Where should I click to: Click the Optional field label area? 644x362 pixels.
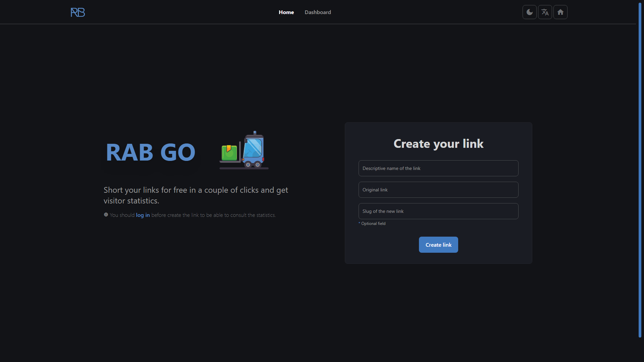pyautogui.click(x=372, y=223)
